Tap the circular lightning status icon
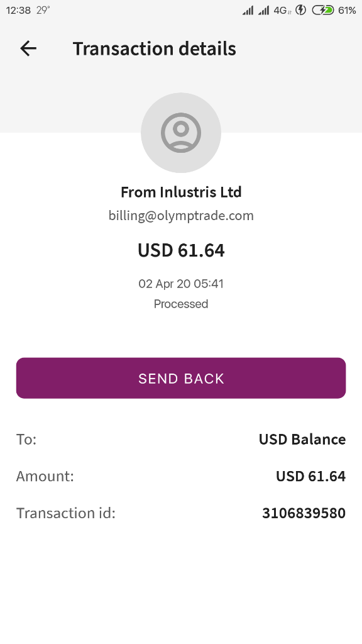 (x=301, y=10)
